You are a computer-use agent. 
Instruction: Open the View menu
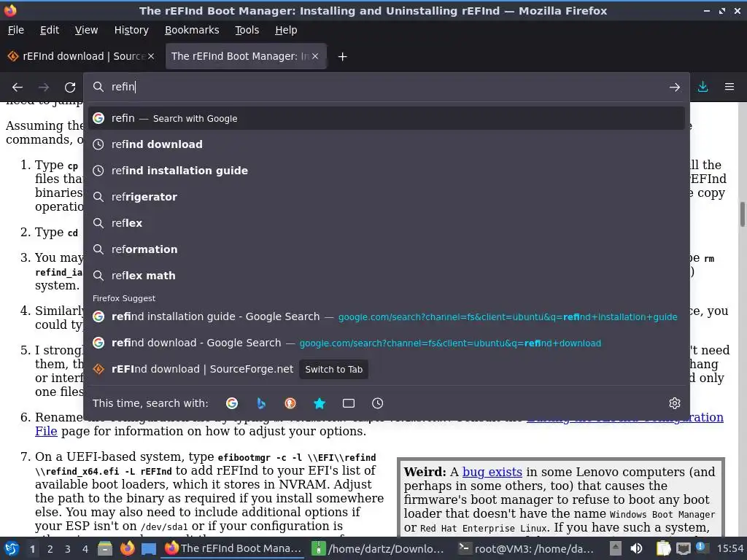click(86, 30)
